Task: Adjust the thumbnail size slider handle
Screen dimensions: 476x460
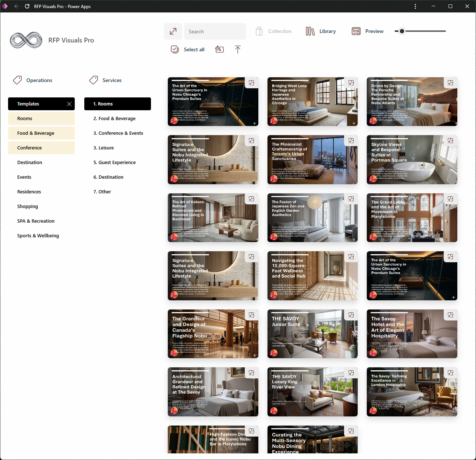Action: point(402,31)
